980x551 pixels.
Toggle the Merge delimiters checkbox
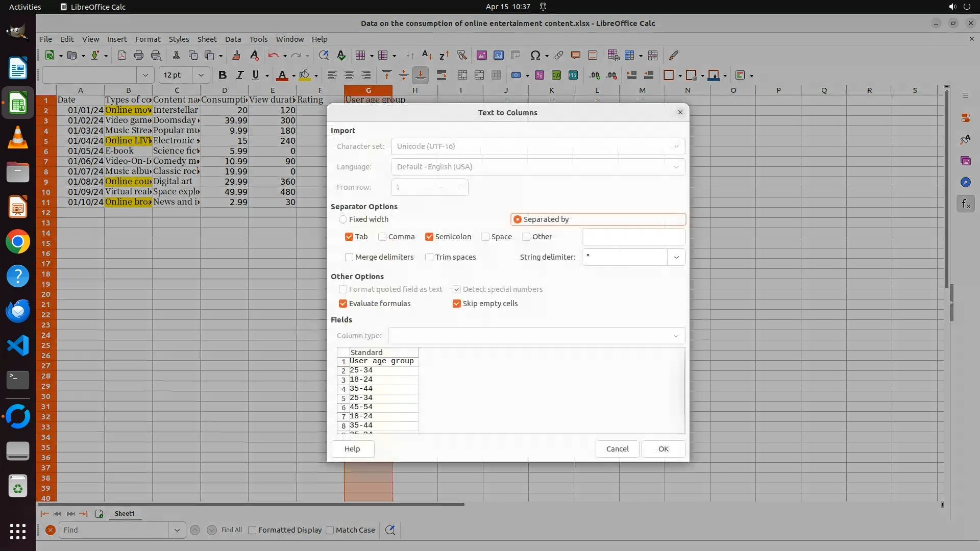coord(349,257)
